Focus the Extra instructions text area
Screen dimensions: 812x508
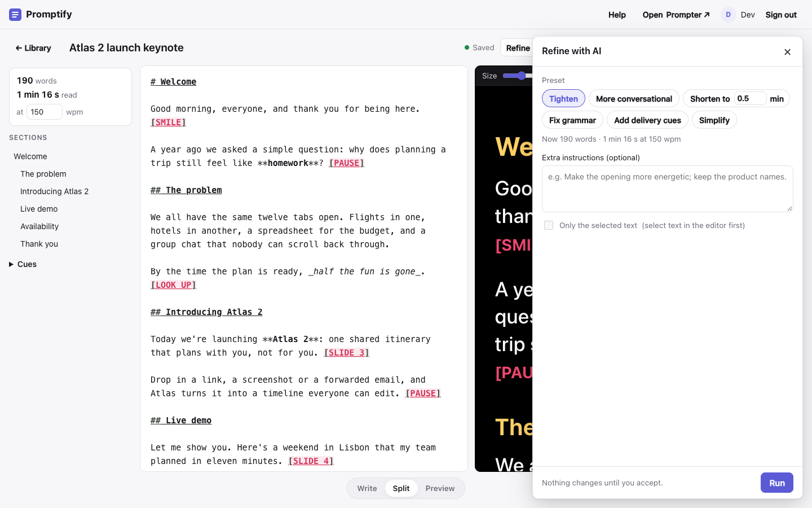[667, 189]
